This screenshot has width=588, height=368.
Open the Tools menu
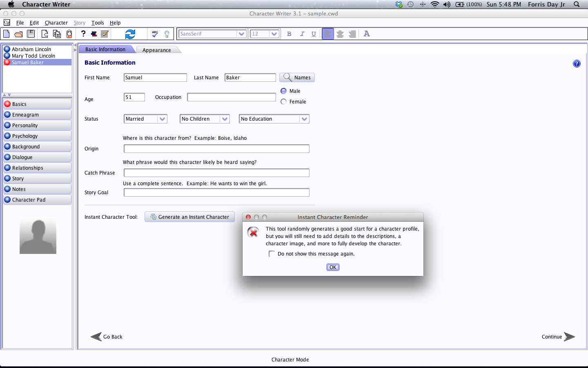pyautogui.click(x=98, y=23)
